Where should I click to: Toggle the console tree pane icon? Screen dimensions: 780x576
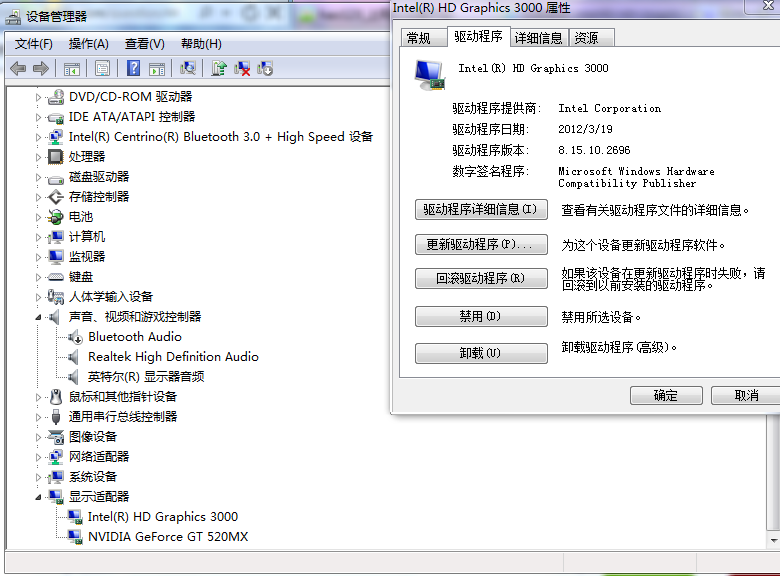click(72, 69)
